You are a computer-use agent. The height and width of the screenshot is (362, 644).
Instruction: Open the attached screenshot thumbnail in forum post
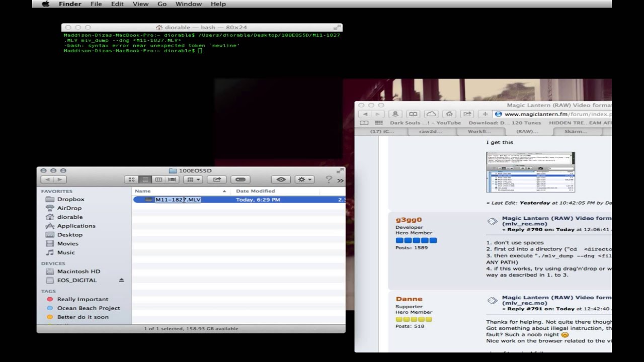pos(530,172)
